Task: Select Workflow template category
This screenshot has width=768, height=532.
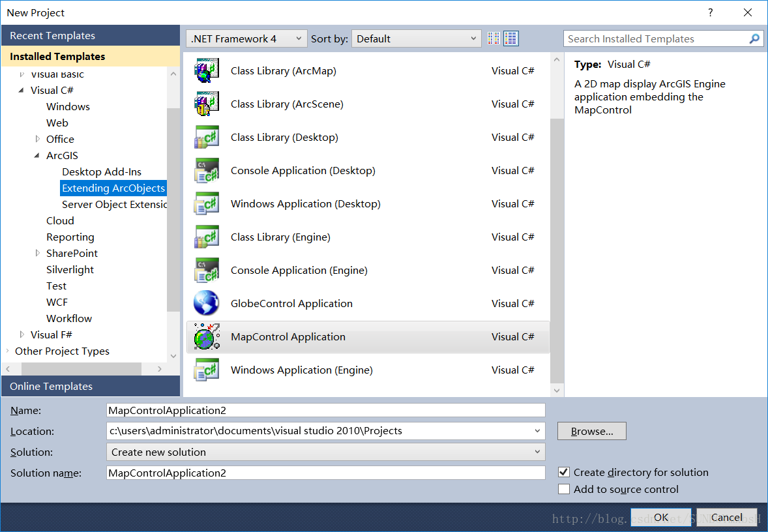Action: coord(69,318)
